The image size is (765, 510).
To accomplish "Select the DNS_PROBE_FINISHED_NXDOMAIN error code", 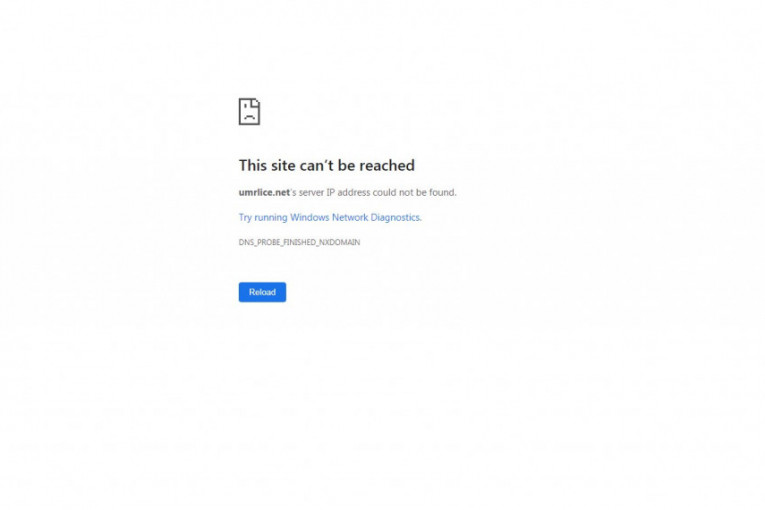I will [299, 243].
